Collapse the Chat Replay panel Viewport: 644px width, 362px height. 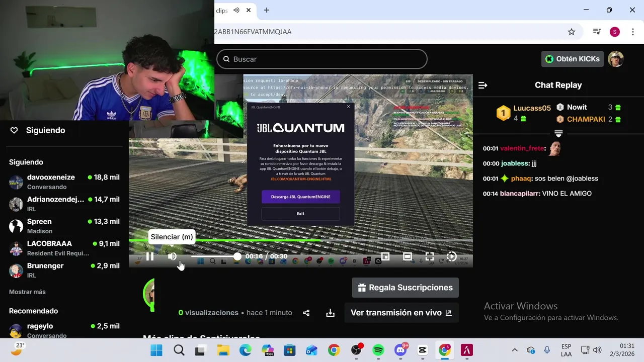coord(482,85)
